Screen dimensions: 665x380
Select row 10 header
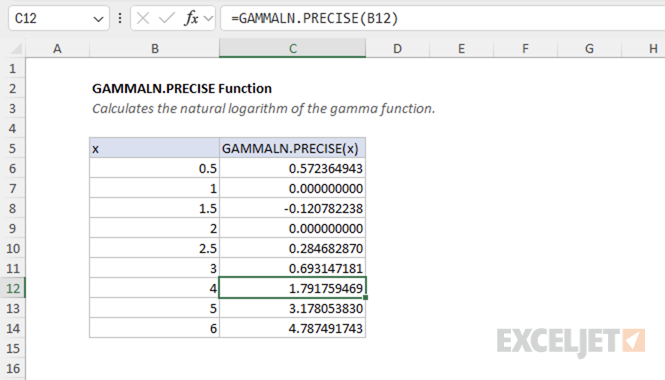[x=13, y=248]
